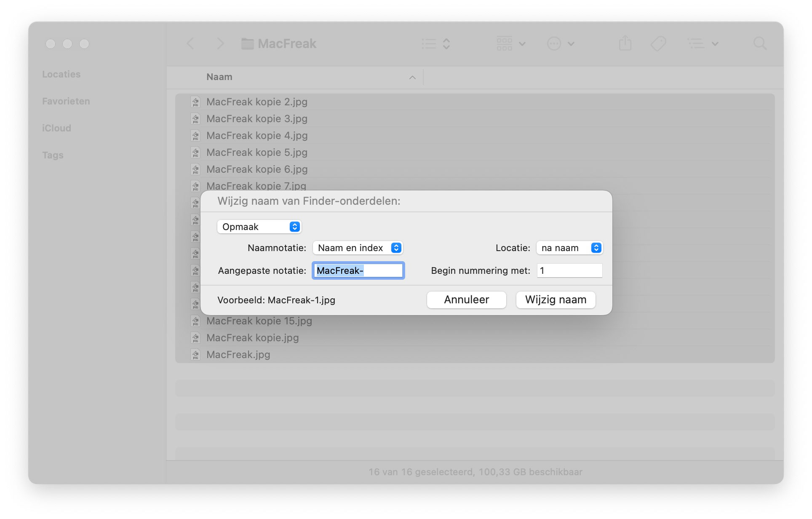812x519 pixels.
Task: Click JPEG icon of MacFreak kopie 4.jpg
Action: pos(195,136)
